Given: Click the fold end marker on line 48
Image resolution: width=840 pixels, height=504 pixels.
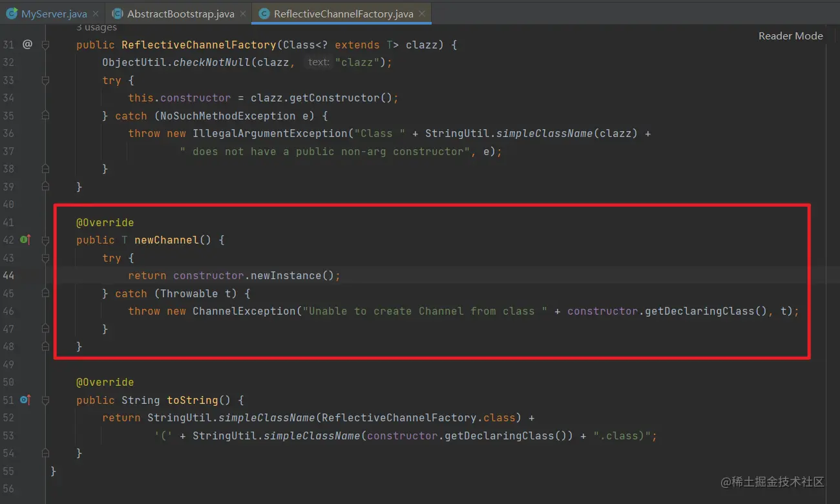Looking at the screenshot, I should tap(45, 346).
